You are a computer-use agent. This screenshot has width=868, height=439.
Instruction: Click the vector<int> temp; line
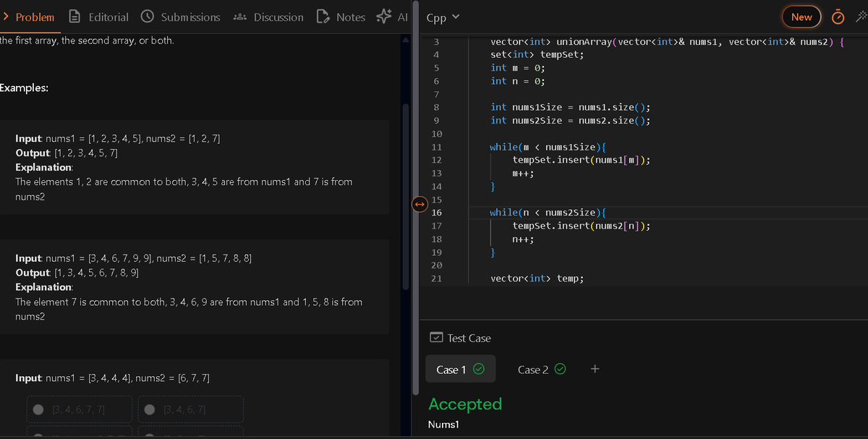[x=537, y=278]
